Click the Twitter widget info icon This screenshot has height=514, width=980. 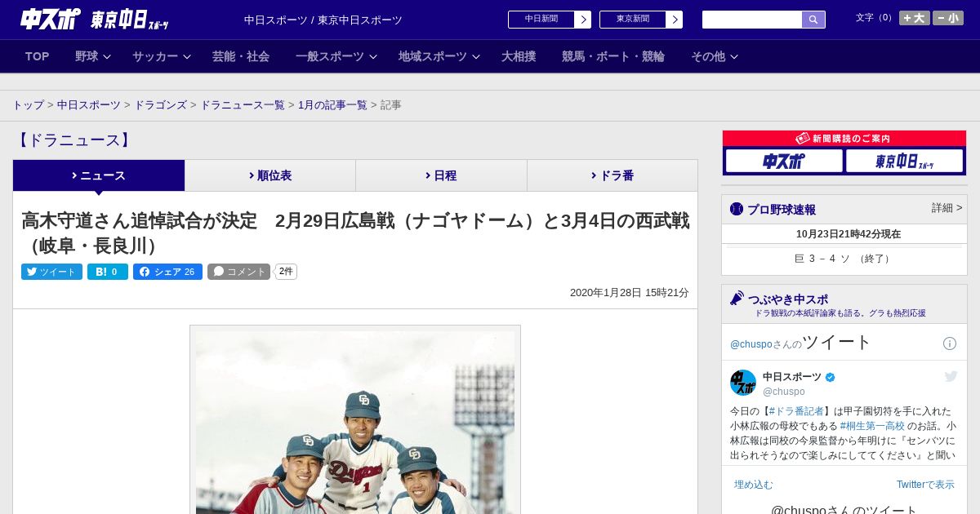tap(950, 343)
